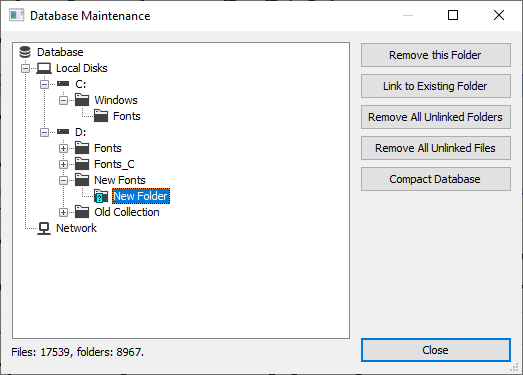
Task: Click Link to Existing Folder button
Action: (x=436, y=86)
